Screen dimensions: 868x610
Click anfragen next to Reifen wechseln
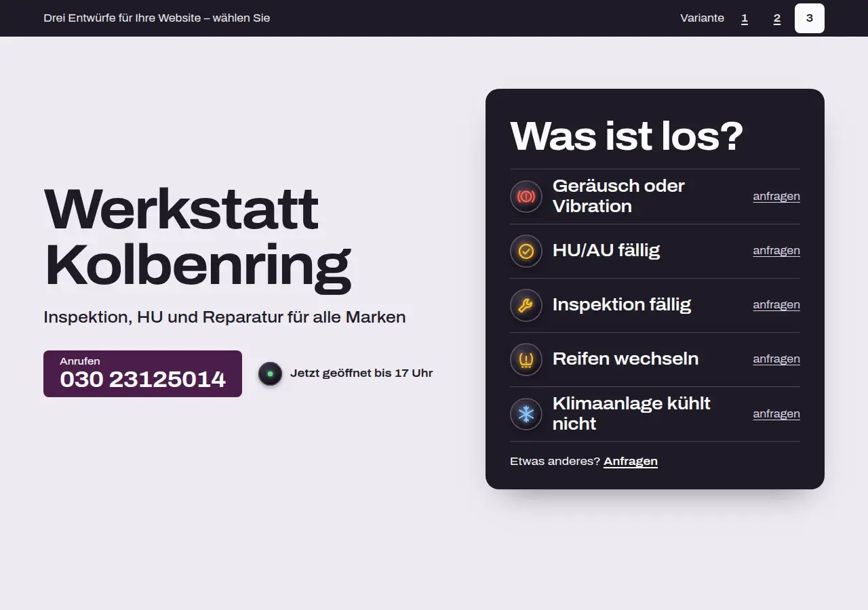tap(776, 359)
